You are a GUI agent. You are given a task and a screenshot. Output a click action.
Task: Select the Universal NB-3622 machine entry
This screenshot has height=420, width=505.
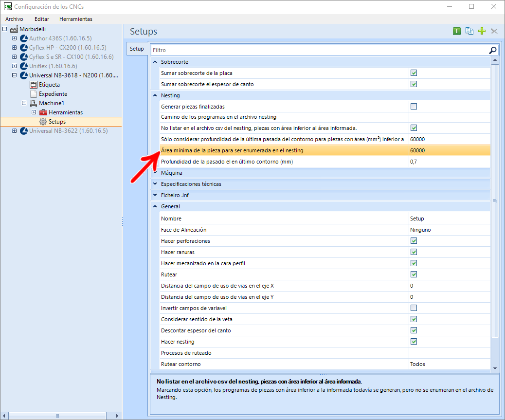pos(68,131)
